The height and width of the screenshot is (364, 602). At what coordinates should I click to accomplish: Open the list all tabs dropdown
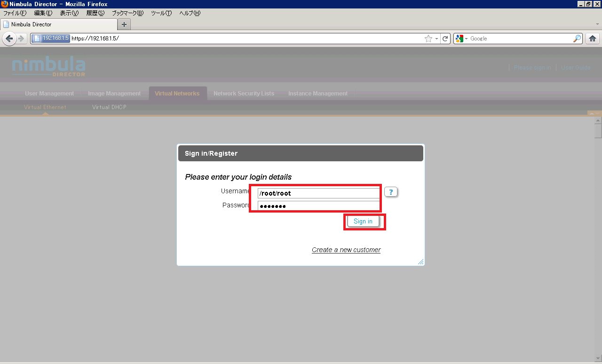coord(597,24)
